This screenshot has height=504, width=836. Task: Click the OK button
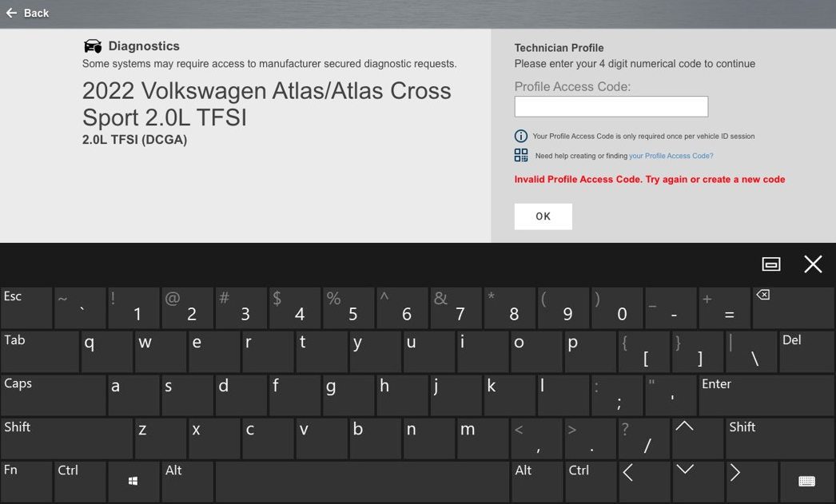click(543, 216)
